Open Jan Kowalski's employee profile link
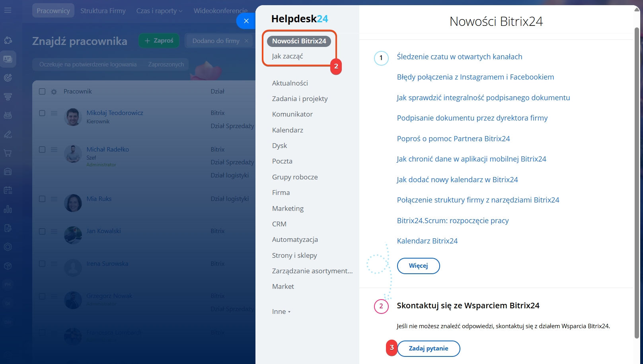Image resolution: width=643 pixels, height=364 pixels. point(103,231)
